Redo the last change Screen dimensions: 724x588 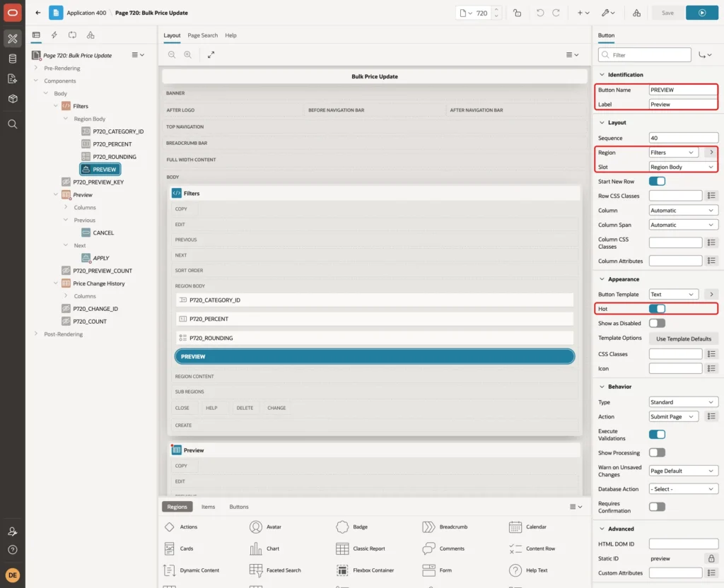(x=556, y=13)
